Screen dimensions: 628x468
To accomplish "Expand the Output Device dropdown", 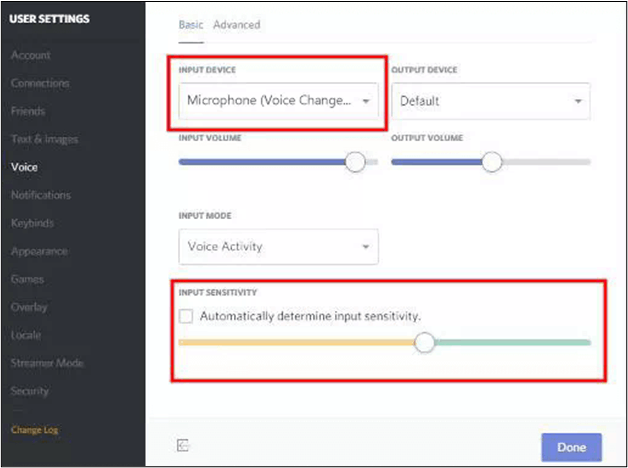I will coord(490,101).
